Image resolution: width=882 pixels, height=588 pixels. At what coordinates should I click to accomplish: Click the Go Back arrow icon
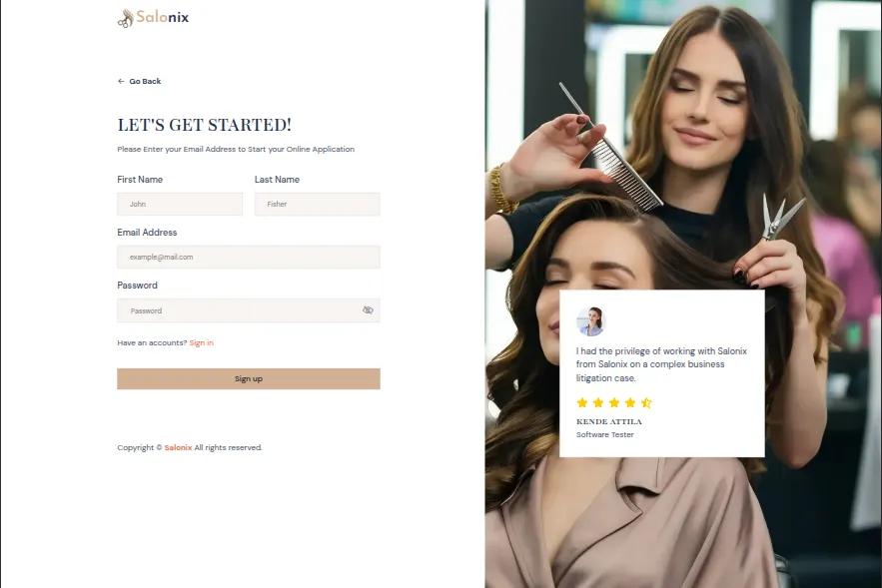121,82
